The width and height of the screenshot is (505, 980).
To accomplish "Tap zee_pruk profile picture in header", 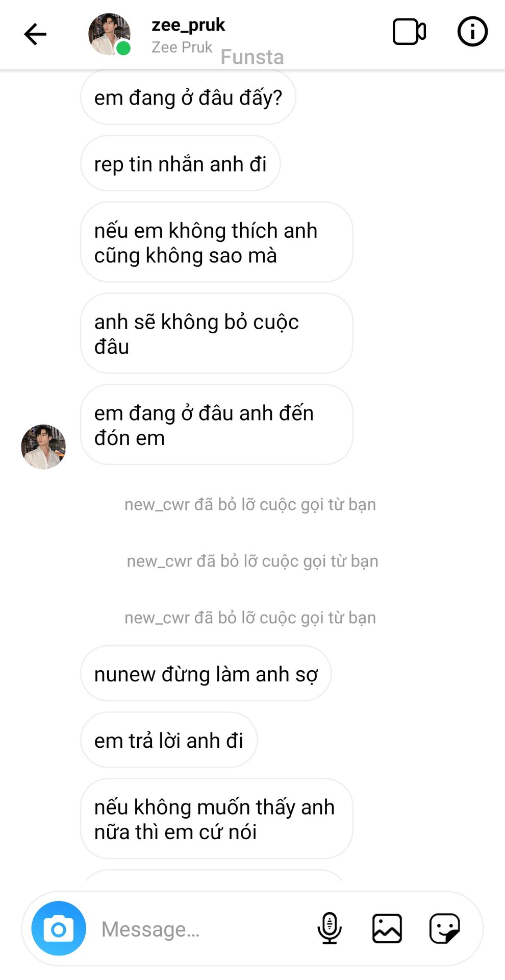I will click(x=110, y=34).
